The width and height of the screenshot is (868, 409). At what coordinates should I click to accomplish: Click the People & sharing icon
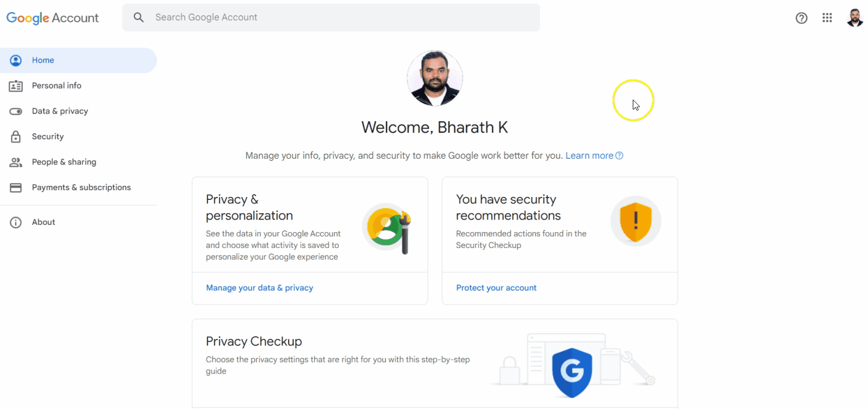point(16,162)
